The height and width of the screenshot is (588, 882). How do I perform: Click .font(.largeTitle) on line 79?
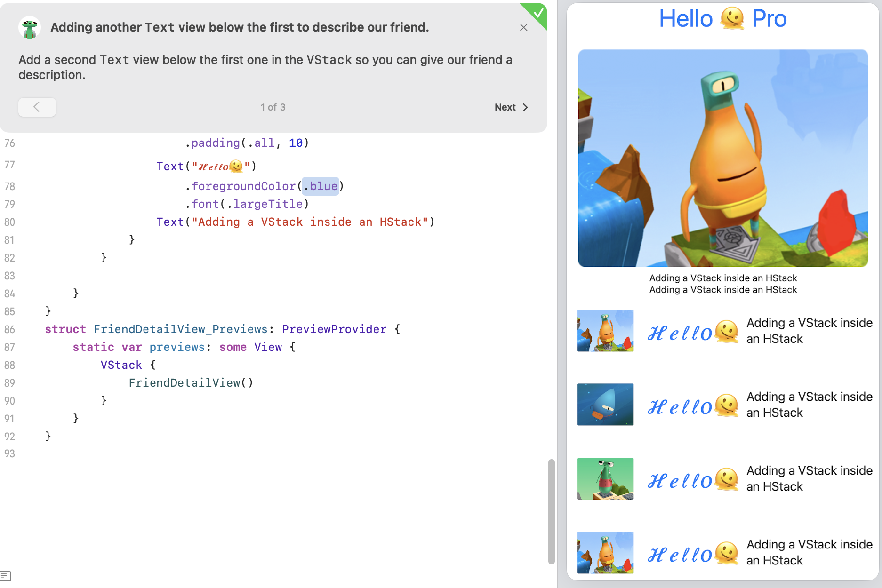coord(247,204)
